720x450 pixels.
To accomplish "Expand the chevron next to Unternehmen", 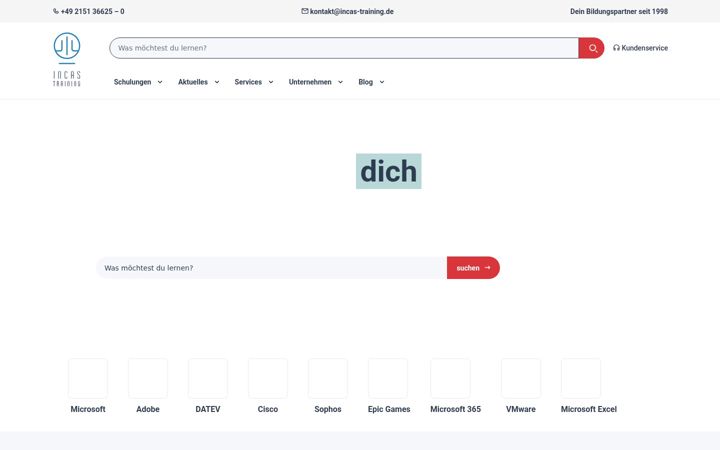I will 340,82.
